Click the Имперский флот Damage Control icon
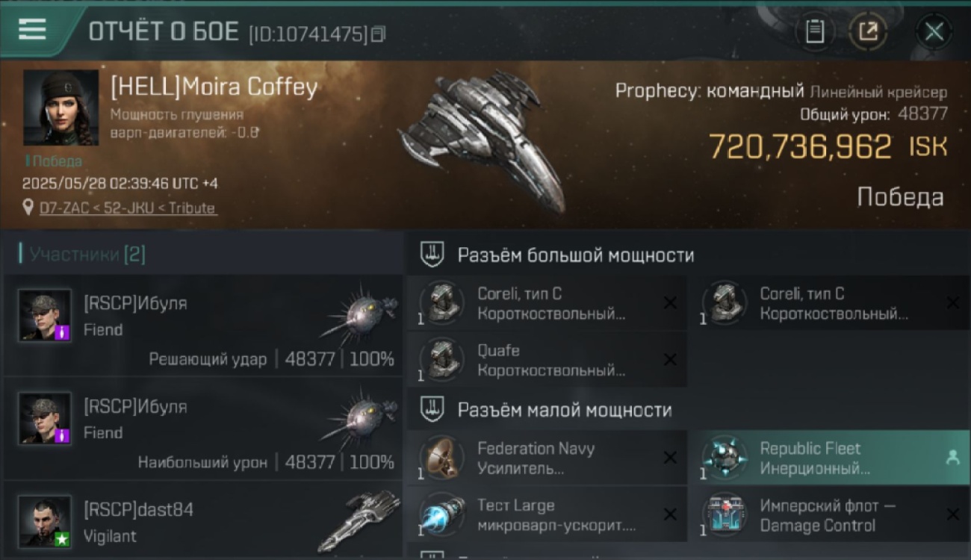The image size is (971, 560). [x=725, y=514]
